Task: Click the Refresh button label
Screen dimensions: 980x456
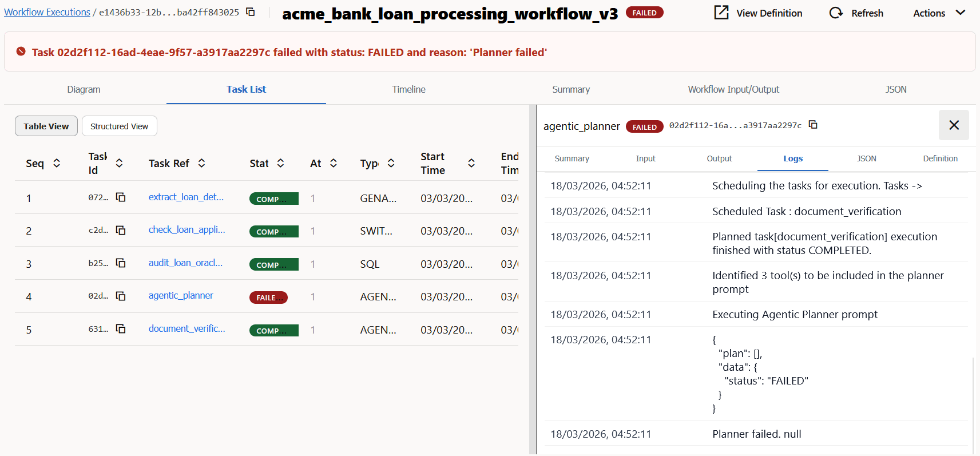Action: pos(867,13)
